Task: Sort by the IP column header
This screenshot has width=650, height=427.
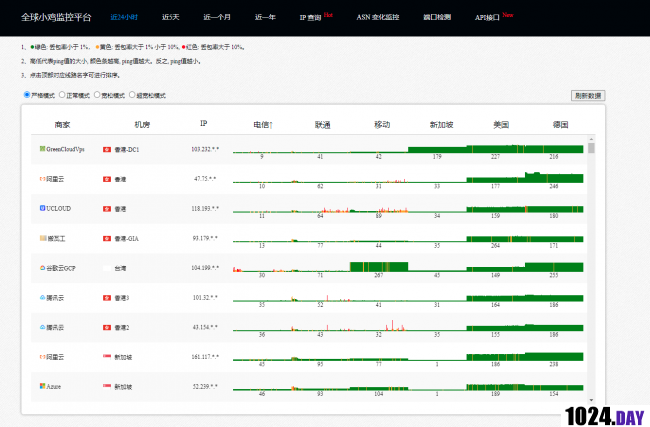Action: pyautogui.click(x=204, y=124)
